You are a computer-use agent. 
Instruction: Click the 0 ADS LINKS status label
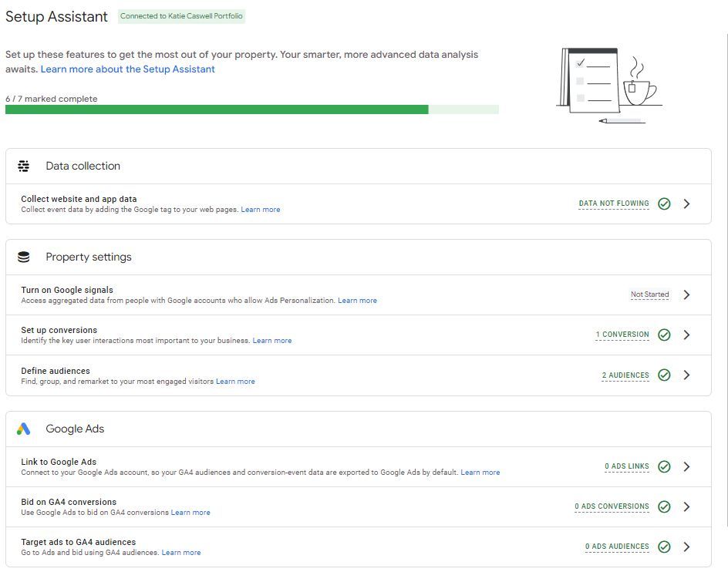coord(627,466)
